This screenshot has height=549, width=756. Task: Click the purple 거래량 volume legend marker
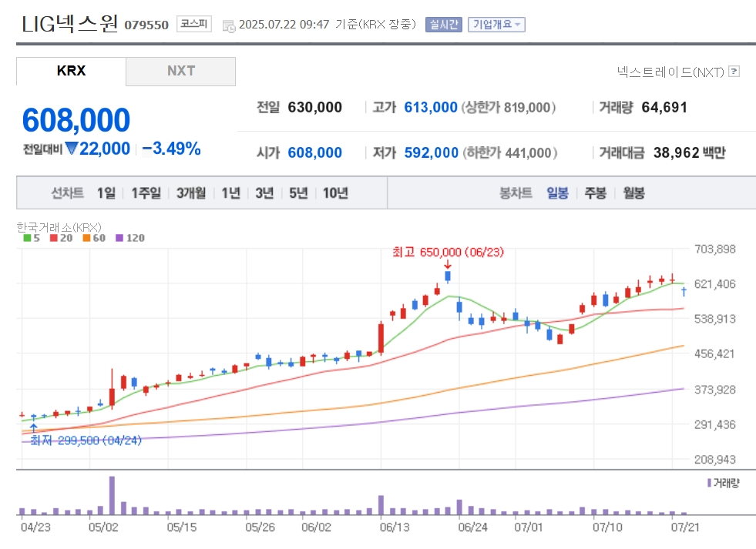click(x=709, y=483)
